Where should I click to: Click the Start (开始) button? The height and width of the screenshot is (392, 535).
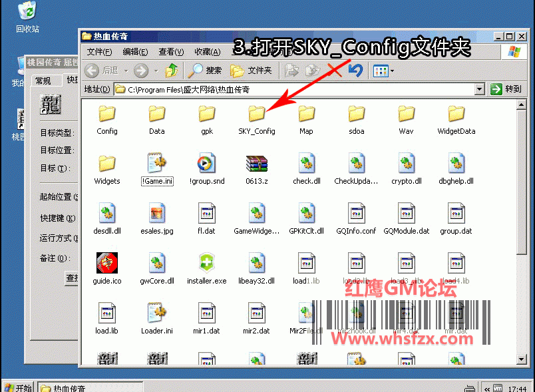pyautogui.click(x=19, y=387)
